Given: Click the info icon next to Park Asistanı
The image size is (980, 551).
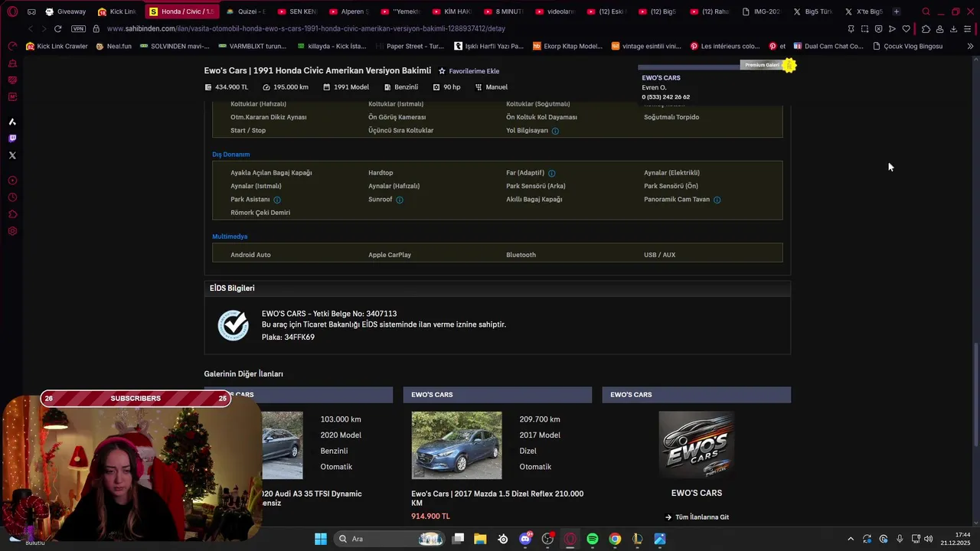Looking at the screenshot, I should click(277, 200).
